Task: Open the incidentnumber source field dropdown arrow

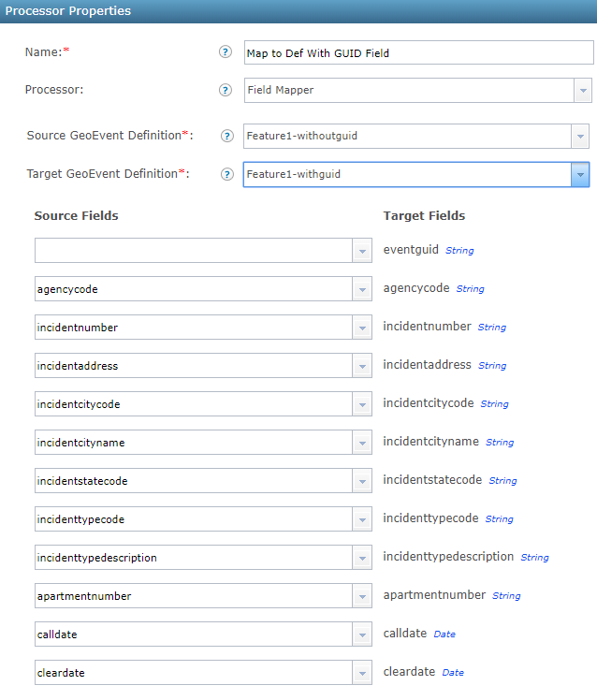Action: [x=362, y=328]
